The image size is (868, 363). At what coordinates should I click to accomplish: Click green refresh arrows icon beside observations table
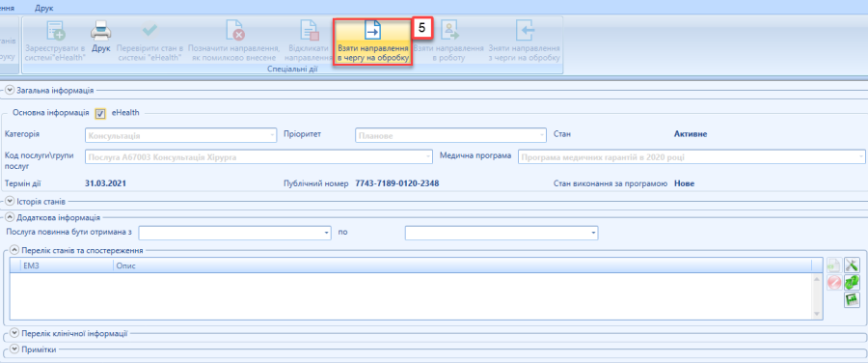pyautogui.click(x=852, y=283)
